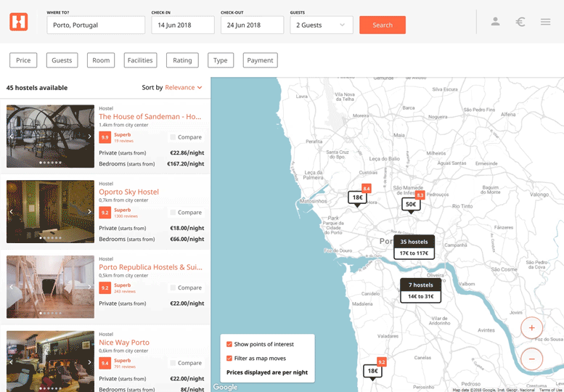
Task: Tick Compare for Oporto Sky Hostel
Action: click(x=173, y=213)
